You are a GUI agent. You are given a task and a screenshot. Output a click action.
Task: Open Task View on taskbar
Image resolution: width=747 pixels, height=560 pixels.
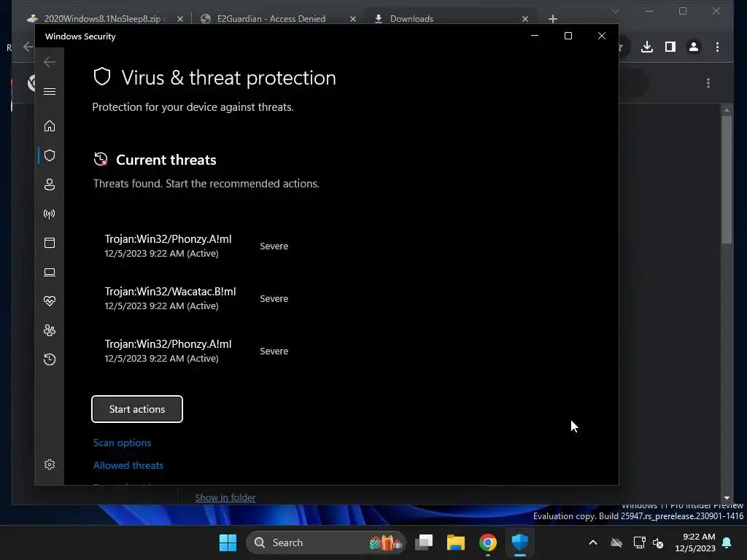424,542
